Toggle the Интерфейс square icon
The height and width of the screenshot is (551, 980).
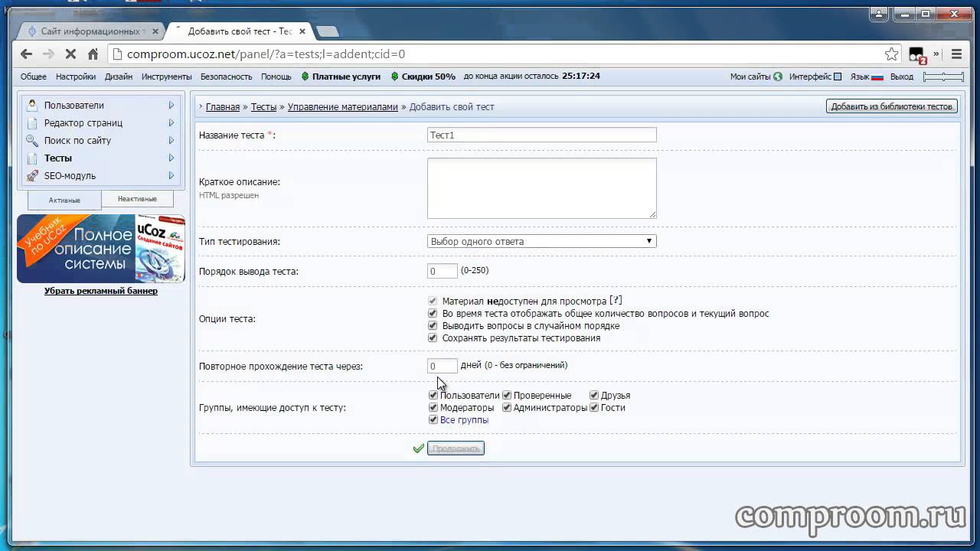pos(838,77)
